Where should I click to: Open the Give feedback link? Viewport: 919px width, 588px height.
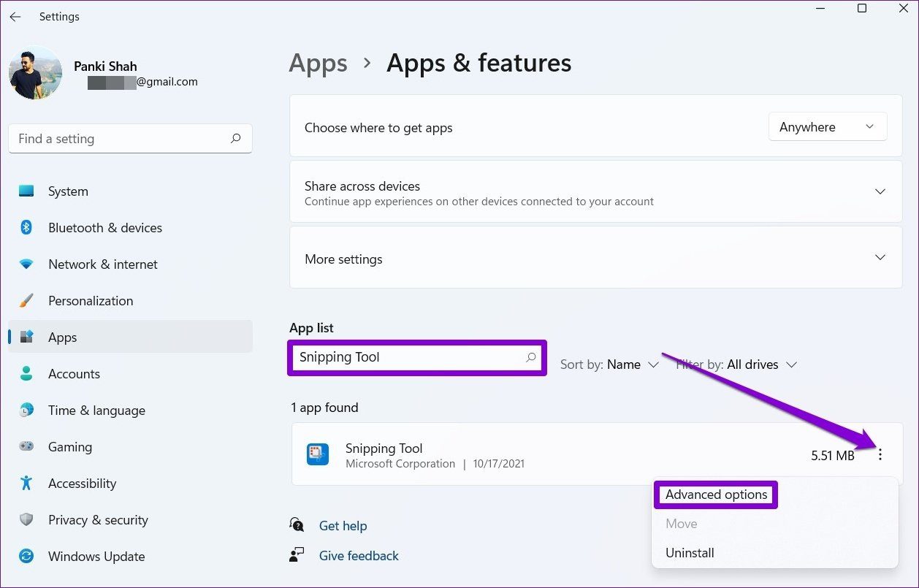click(x=359, y=556)
